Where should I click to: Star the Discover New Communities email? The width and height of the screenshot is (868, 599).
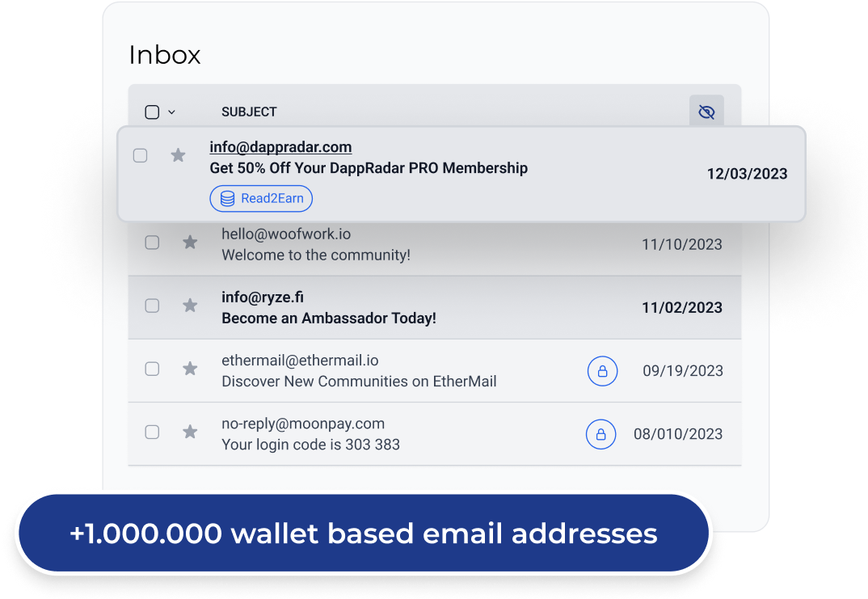(190, 368)
